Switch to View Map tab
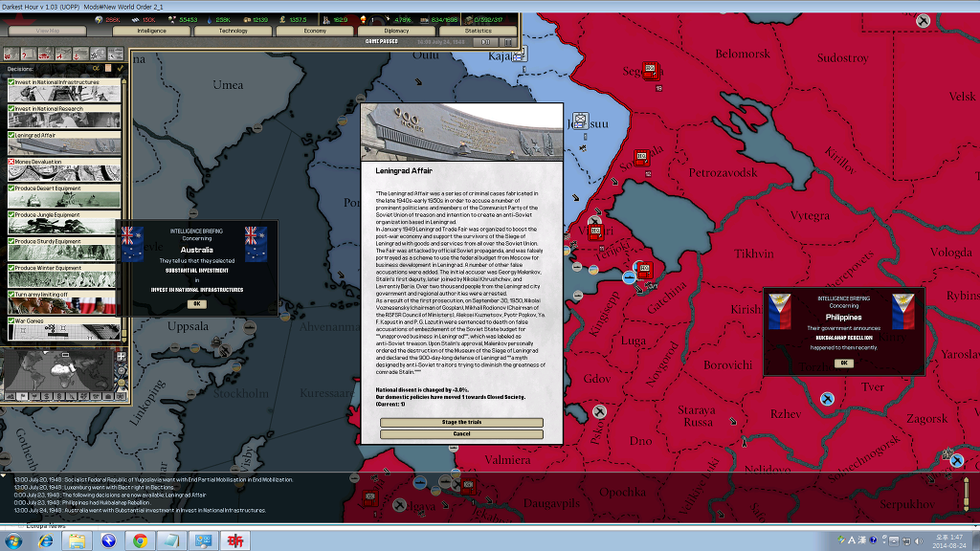 [48, 31]
